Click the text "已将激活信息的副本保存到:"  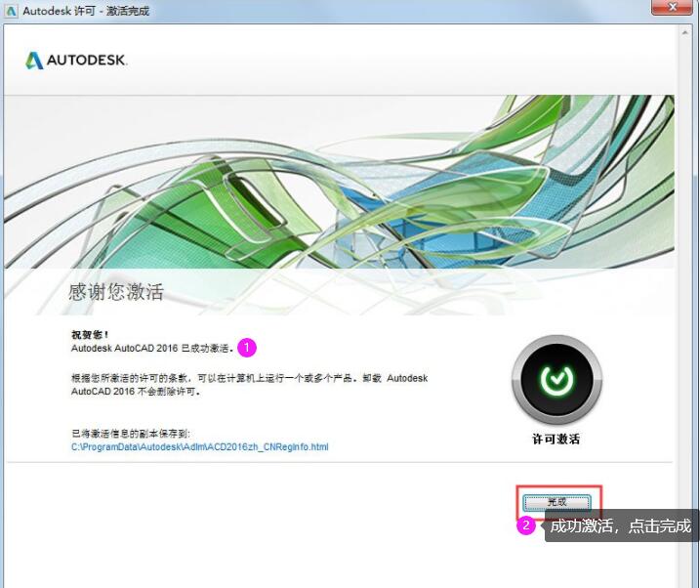[131, 434]
